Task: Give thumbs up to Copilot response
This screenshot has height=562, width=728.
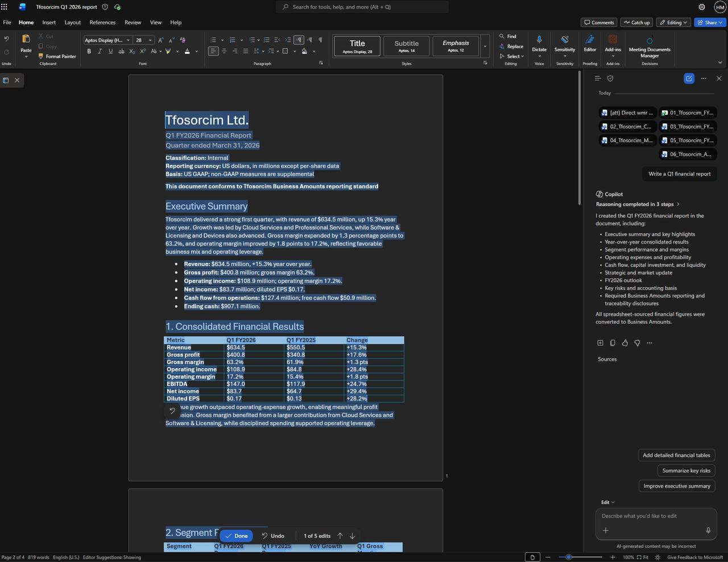Action: (625, 343)
